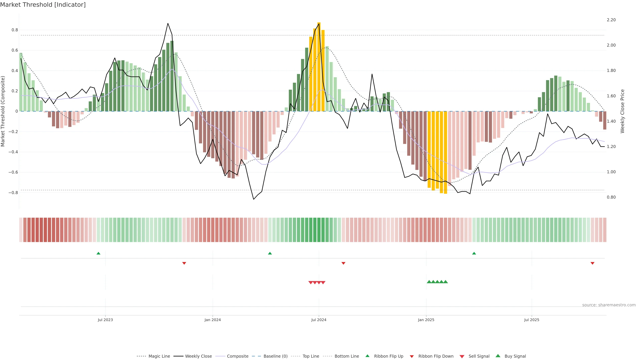
Task: Click the Jul 2025 axis label
Action: [531, 320]
